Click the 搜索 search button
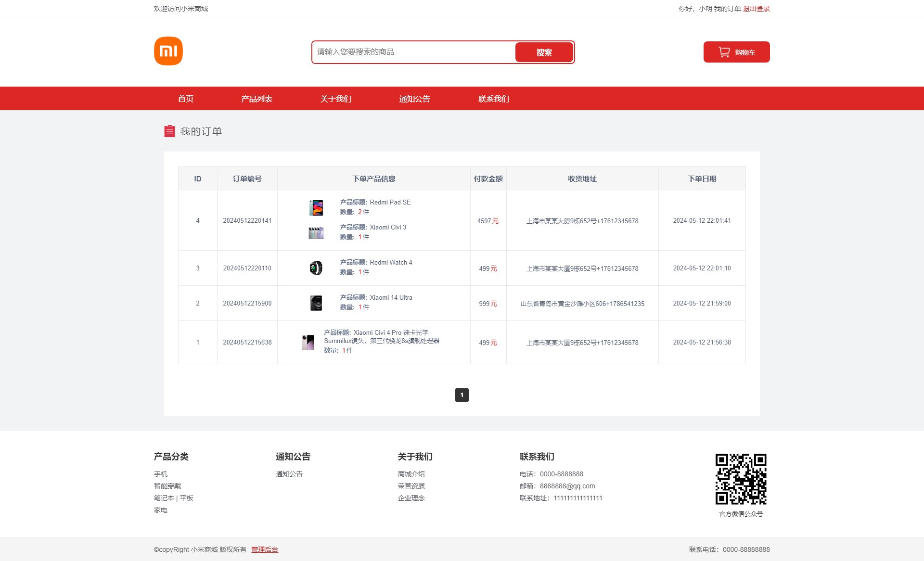 click(x=544, y=52)
